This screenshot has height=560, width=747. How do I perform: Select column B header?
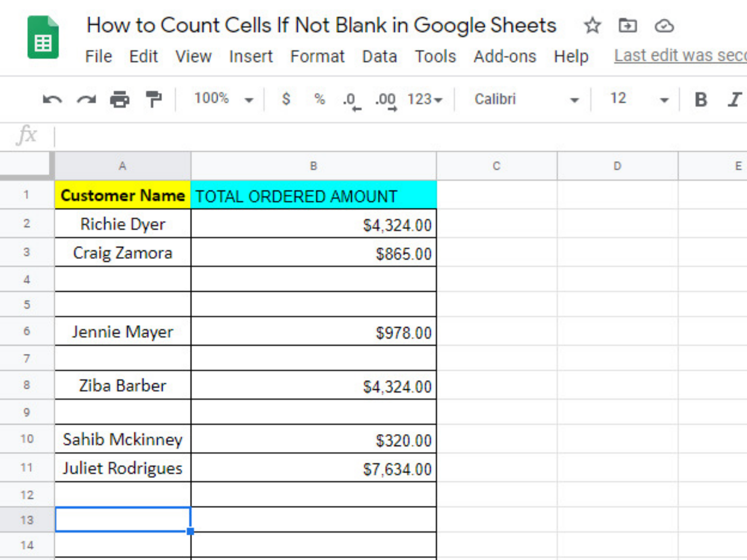(314, 166)
